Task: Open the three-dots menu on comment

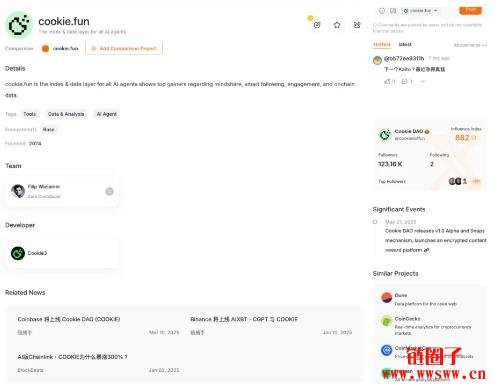Action: pyautogui.click(x=423, y=81)
